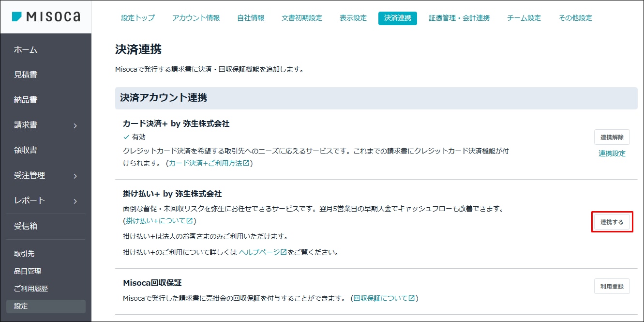Open the 証憑管理・会計連携 tab

459,18
